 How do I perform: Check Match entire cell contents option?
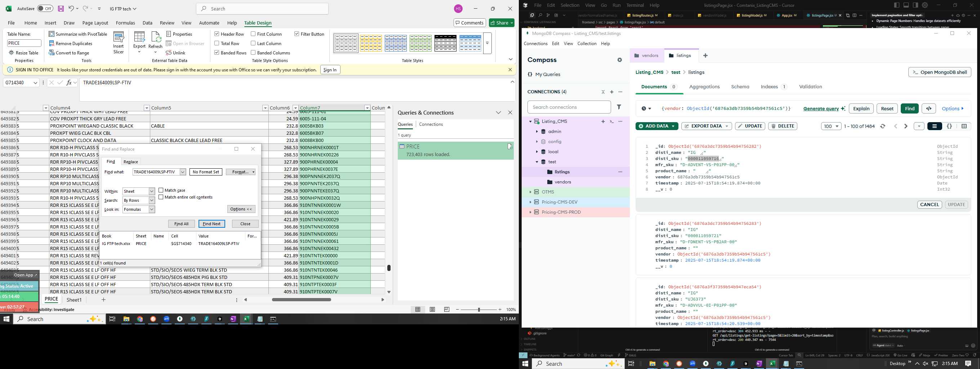click(x=161, y=197)
